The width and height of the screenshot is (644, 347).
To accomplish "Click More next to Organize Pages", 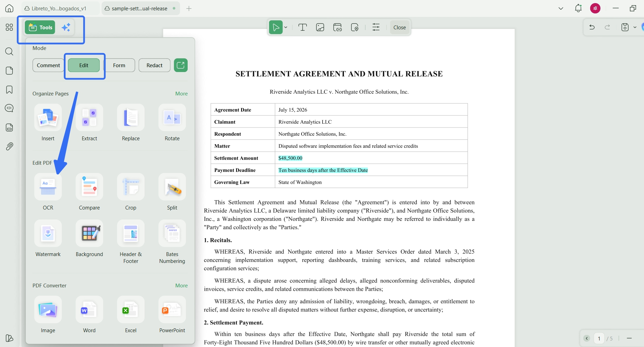I will click(181, 94).
